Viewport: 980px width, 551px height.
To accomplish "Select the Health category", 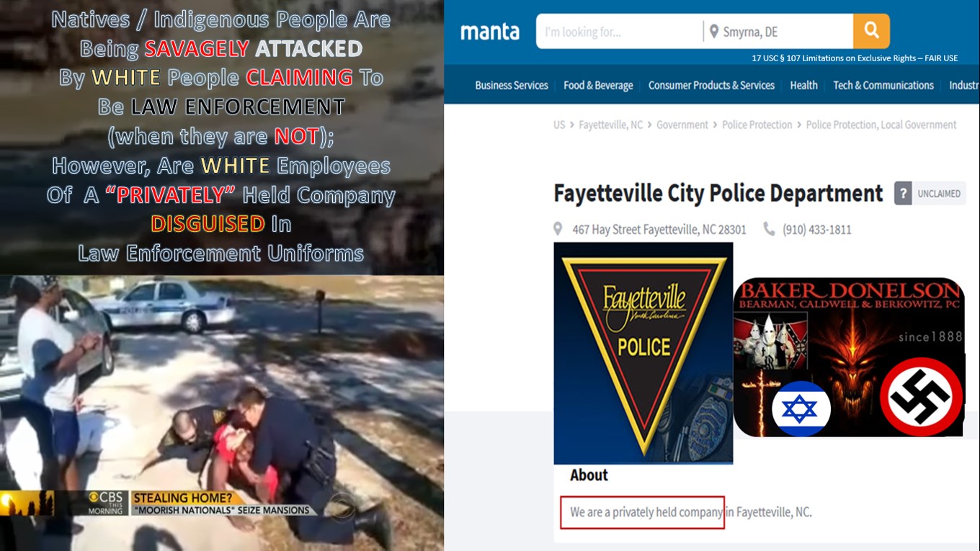I will pos(803,85).
